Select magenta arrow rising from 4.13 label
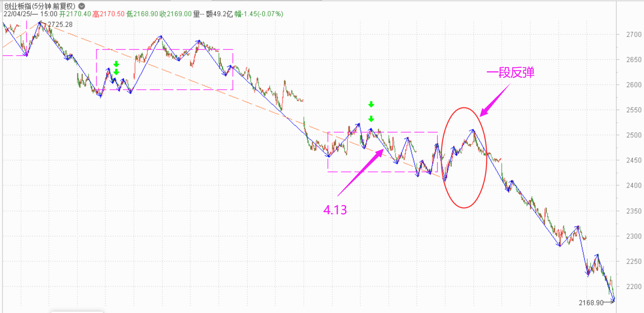The image size is (644, 313). click(360, 172)
